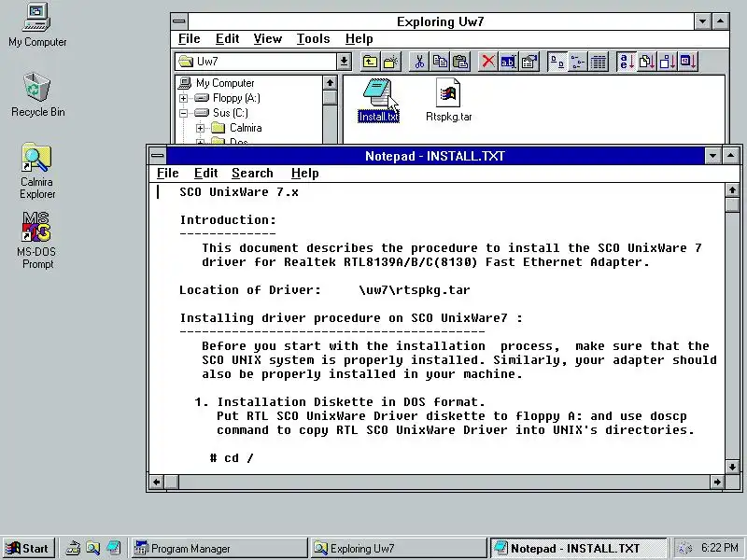Open Explorer's Tools menu
The image size is (747, 560).
[x=313, y=39]
